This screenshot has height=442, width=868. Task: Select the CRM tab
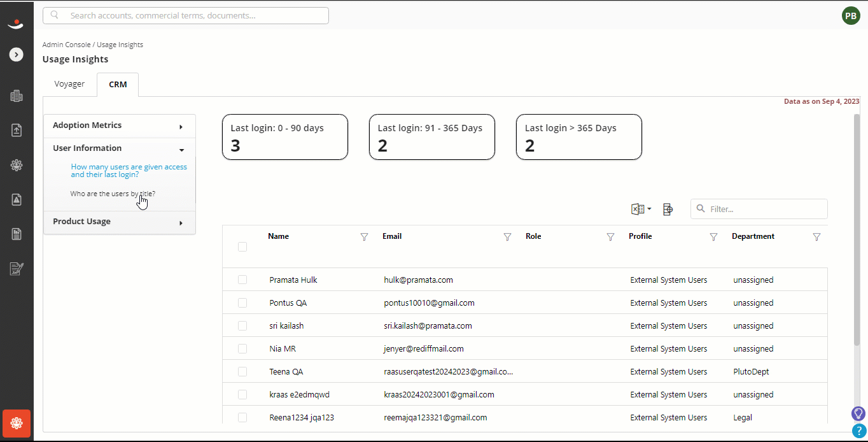(118, 84)
